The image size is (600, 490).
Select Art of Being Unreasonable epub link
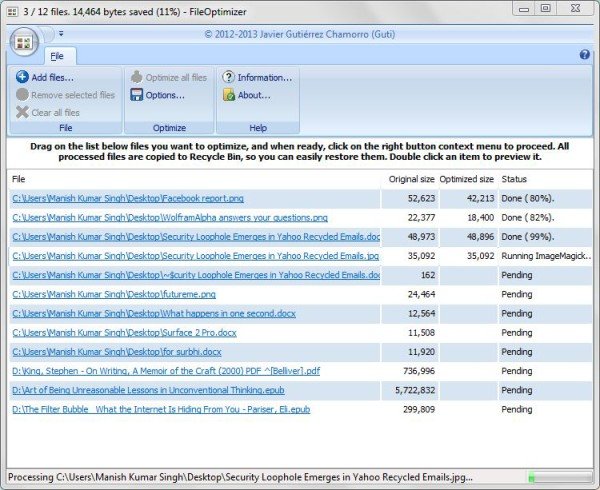[x=148, y=390]
